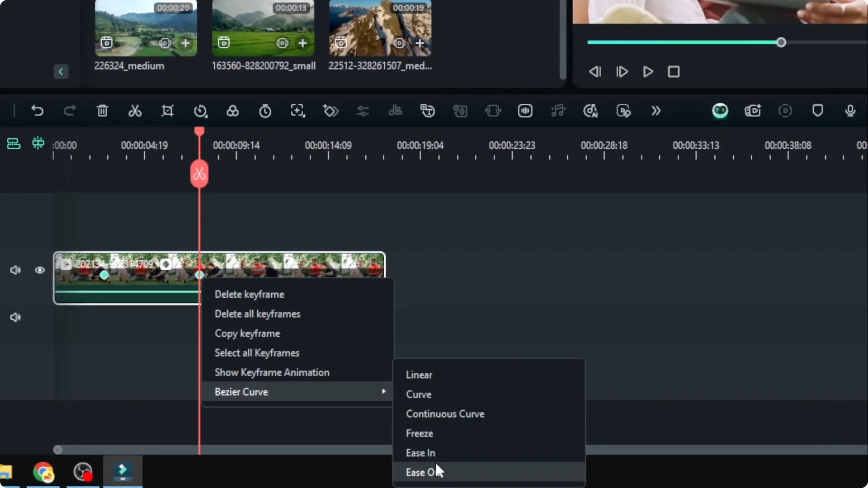This screenshot has width=868, height=488.
Task: Expand the Bezier Curve submenu arrow
Action: [x=383, y=391]
